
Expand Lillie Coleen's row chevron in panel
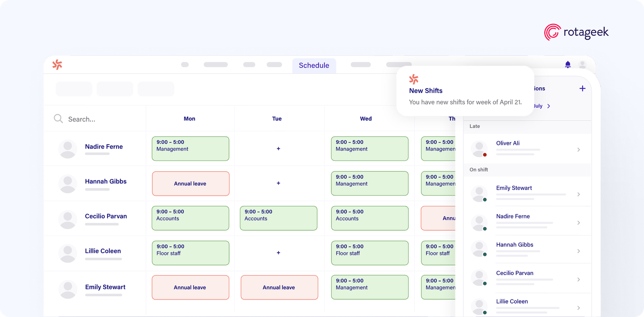click(x=579, y=308)
